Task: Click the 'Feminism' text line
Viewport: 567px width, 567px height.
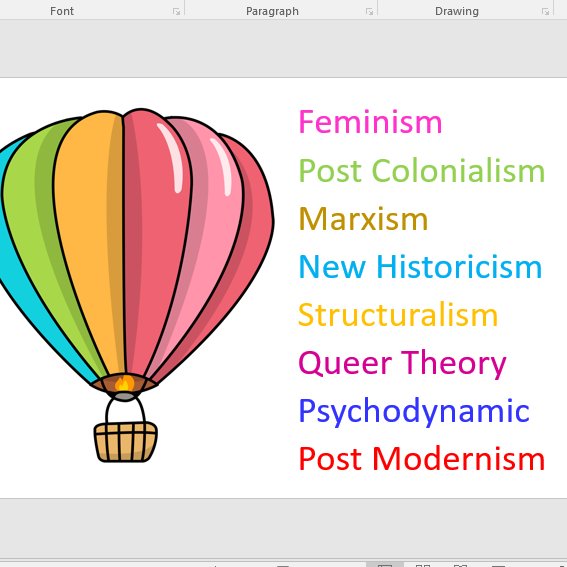Action: pyautogui.click(x=370, y=122)
